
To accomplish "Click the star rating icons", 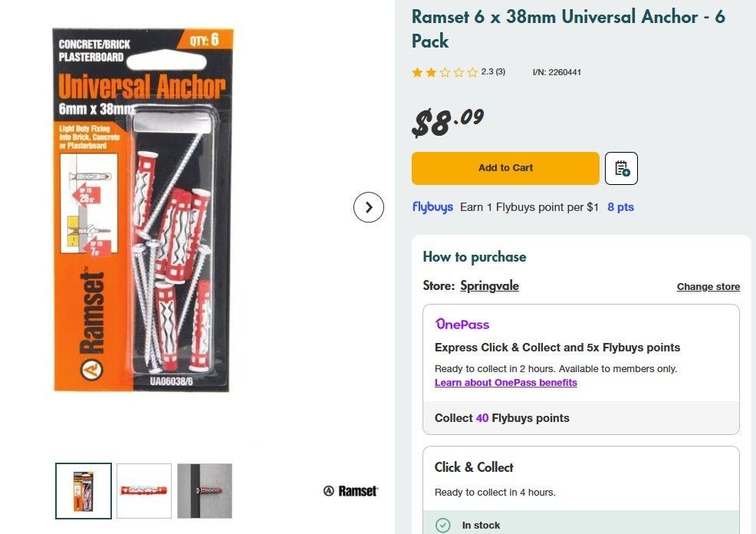I will (445, 72).
